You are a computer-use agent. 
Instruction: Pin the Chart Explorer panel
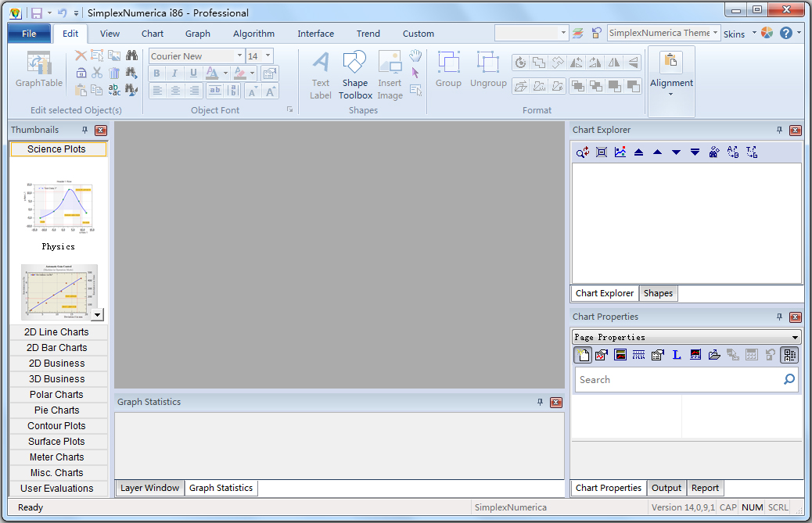pos(779,130)
